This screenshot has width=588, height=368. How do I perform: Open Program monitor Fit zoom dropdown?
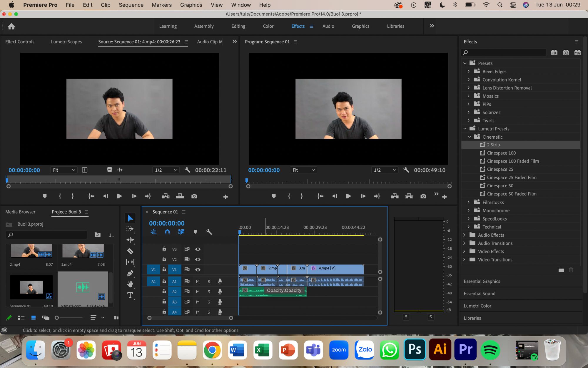(303, 170)
